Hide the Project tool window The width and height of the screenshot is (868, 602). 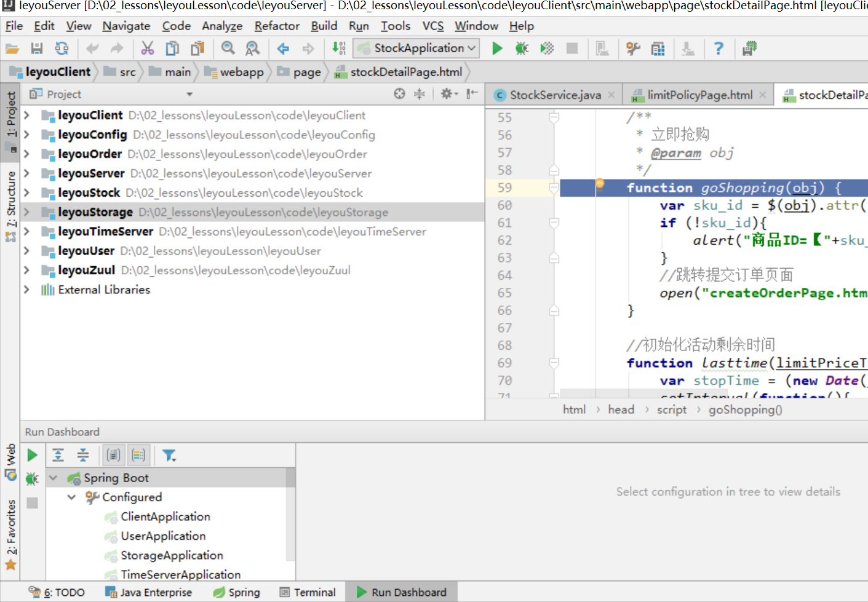472,93
